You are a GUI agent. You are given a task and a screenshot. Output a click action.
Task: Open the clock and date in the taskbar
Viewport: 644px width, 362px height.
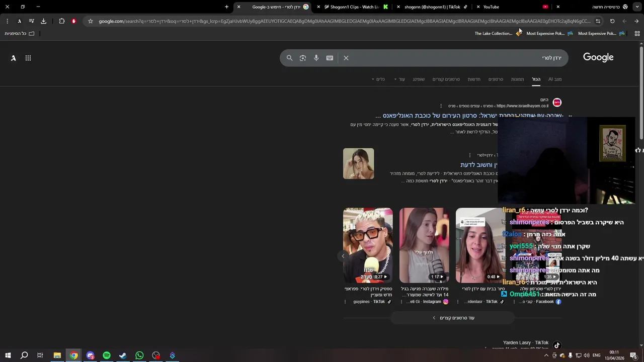click(614, 355)
